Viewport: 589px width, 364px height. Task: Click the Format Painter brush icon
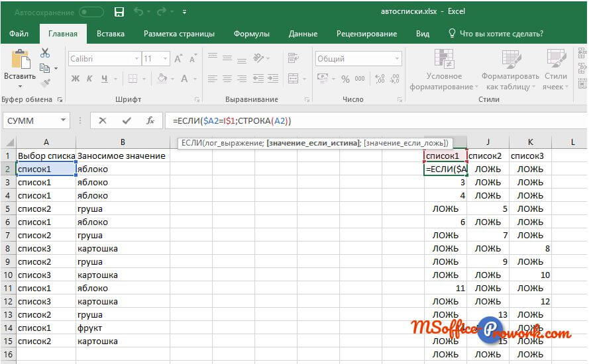coord(45,83)
